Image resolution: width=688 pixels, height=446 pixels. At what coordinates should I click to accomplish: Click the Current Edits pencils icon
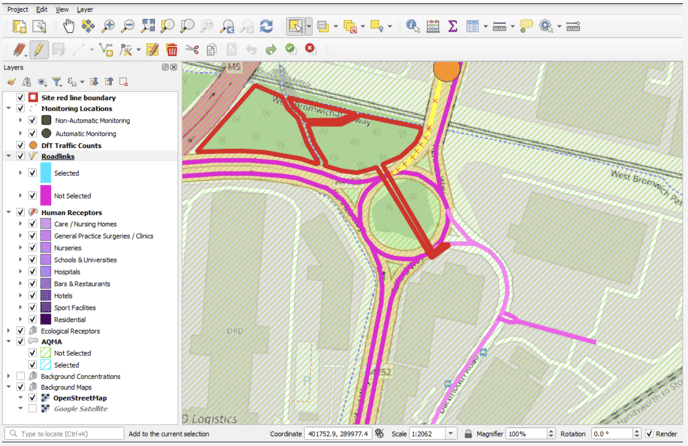[19, 50]
